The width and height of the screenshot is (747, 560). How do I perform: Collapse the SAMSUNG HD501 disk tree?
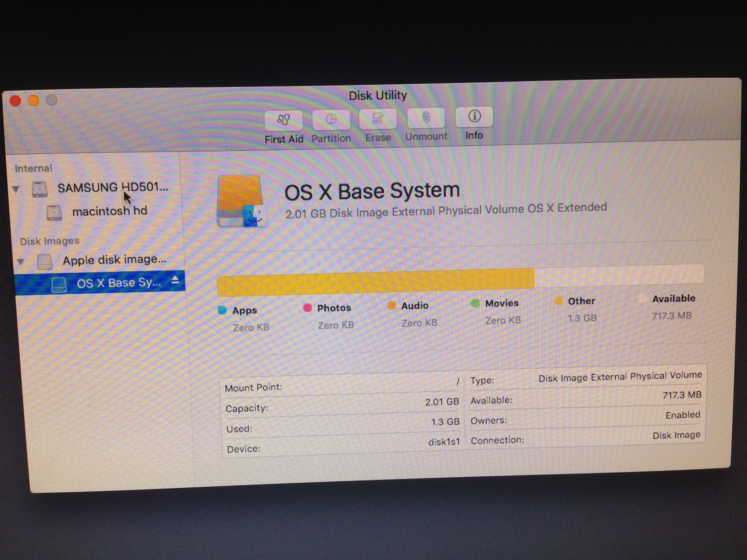(16, 189)
